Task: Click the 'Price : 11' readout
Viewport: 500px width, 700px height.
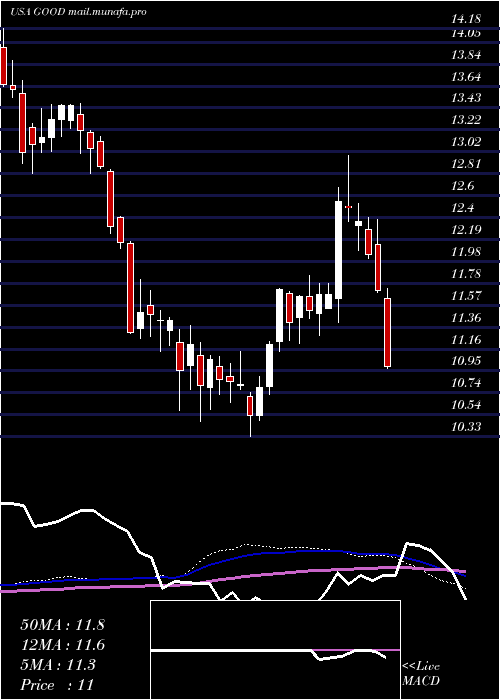Action: [57, 685]
